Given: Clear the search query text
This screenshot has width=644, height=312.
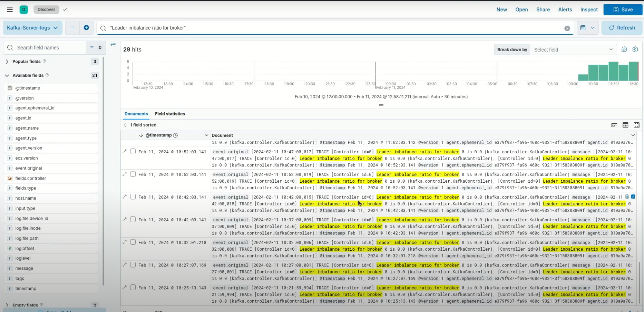Looking at the screenshot, I should point(567,28).
